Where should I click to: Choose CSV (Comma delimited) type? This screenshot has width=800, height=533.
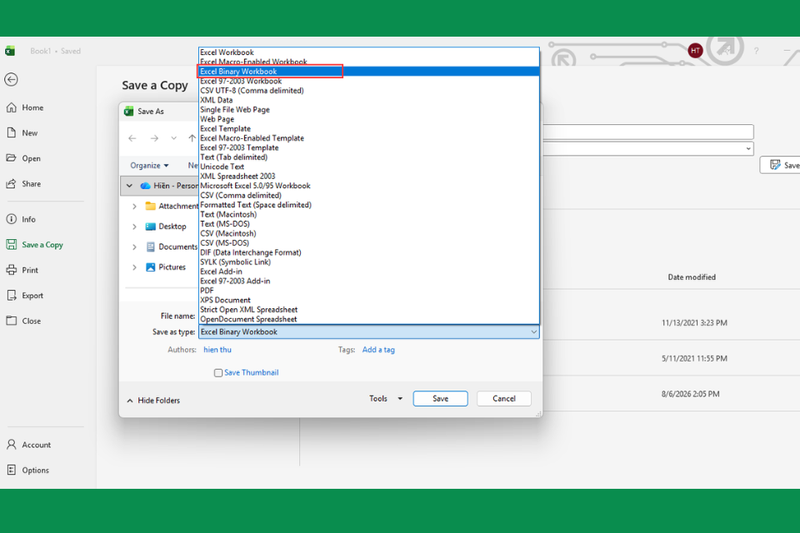tap(369, 195)
